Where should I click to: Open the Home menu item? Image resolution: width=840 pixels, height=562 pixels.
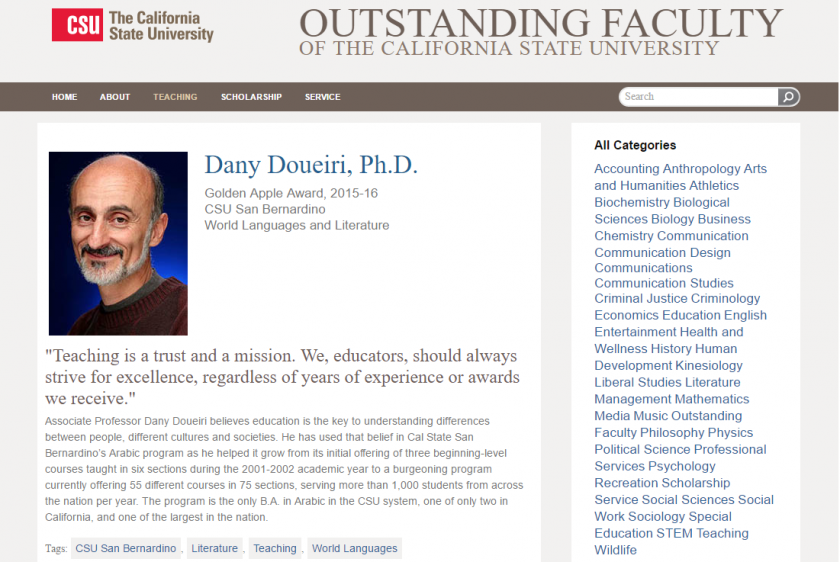64,97
